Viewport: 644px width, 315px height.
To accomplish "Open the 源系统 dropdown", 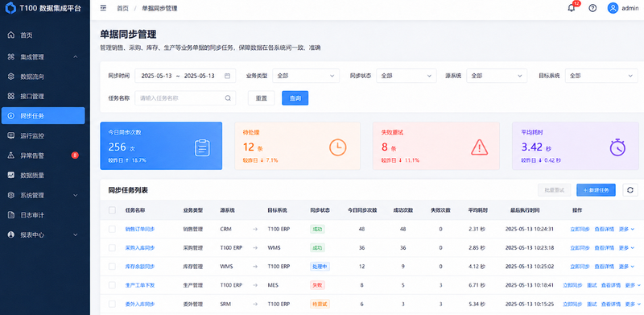I will pyautogui.click(x=497, y=76).
